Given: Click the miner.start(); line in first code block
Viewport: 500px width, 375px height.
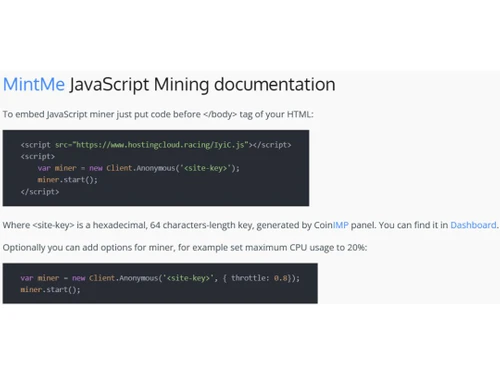Looking at the screenshot, I should coord(68,180).
